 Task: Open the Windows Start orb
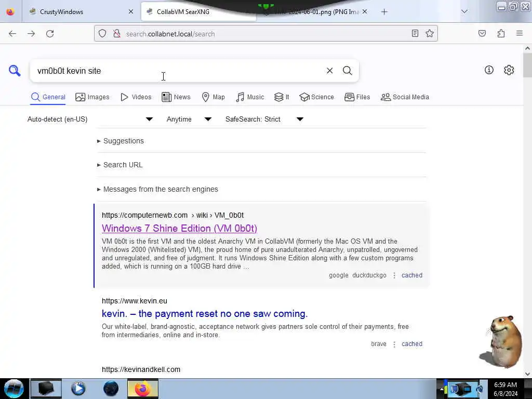[14, 389]
